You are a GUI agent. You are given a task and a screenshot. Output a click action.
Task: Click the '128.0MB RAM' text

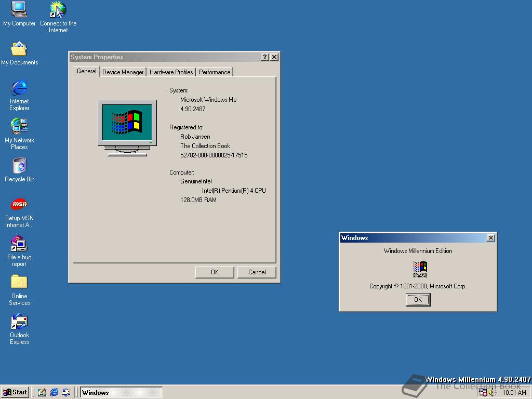coord(198,200)
